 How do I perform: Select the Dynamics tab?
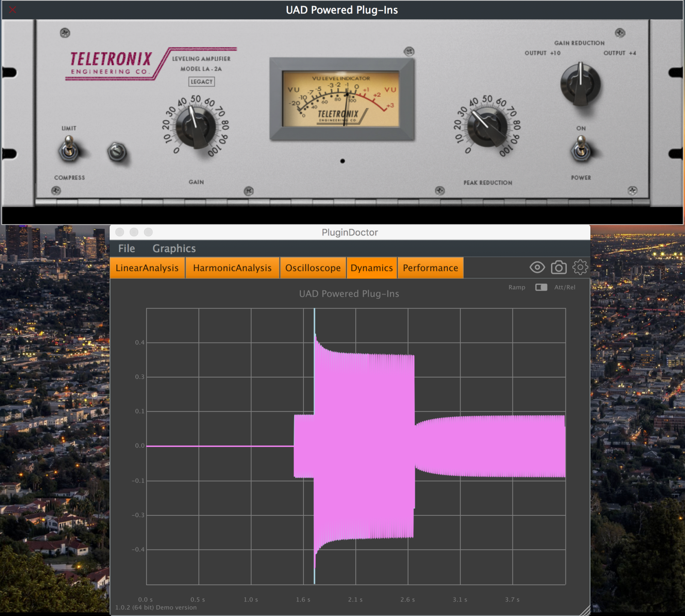click(x=372, y=268)
